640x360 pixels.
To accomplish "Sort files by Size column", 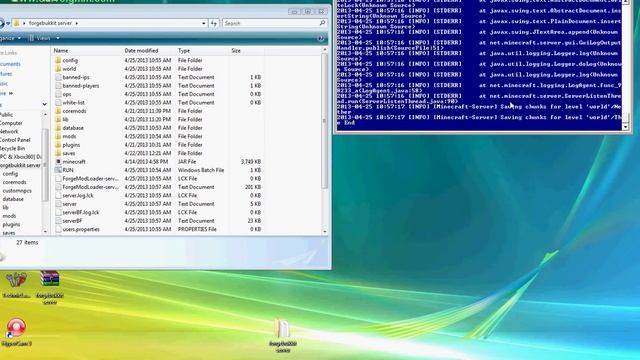I will [236, 51].
